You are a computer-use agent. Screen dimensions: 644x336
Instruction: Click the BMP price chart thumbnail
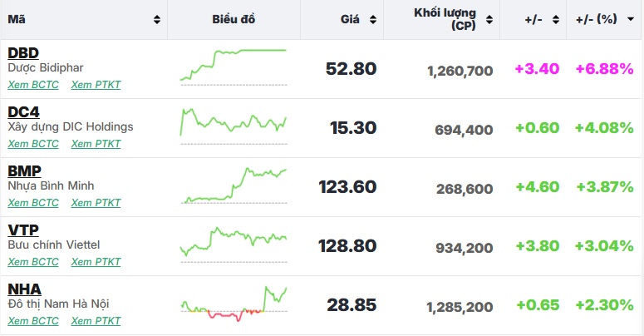(x=234, y=185)
